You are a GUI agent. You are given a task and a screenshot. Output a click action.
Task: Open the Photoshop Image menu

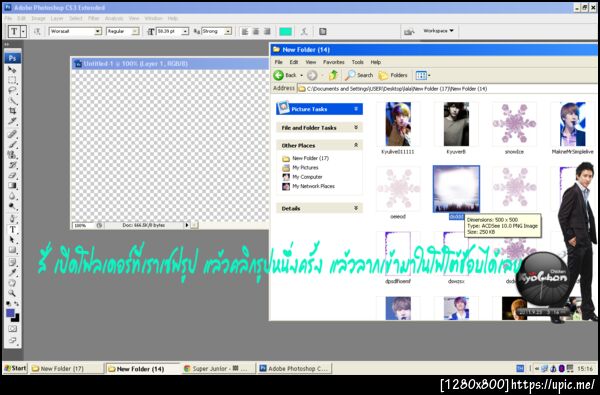click(x=38, y=18)
